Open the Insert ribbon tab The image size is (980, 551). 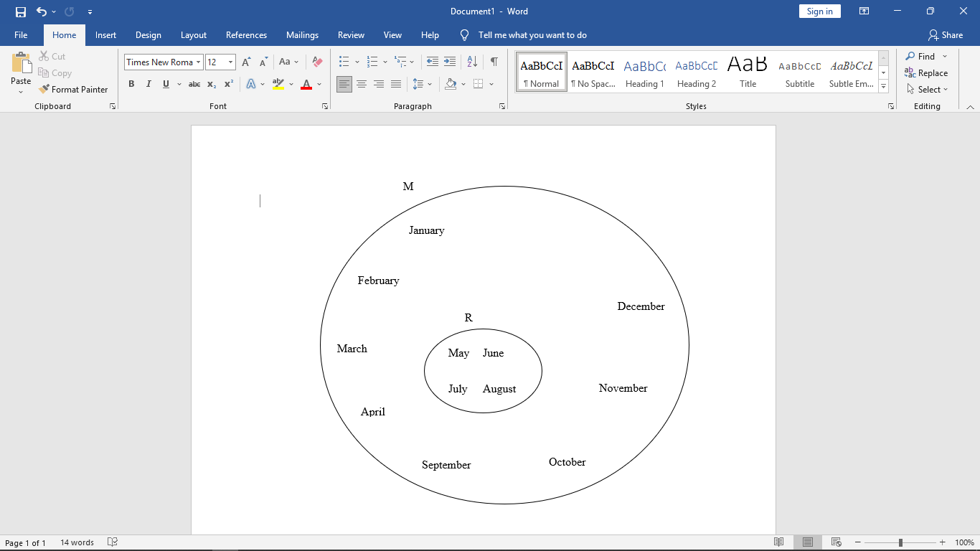click(105, 35)
